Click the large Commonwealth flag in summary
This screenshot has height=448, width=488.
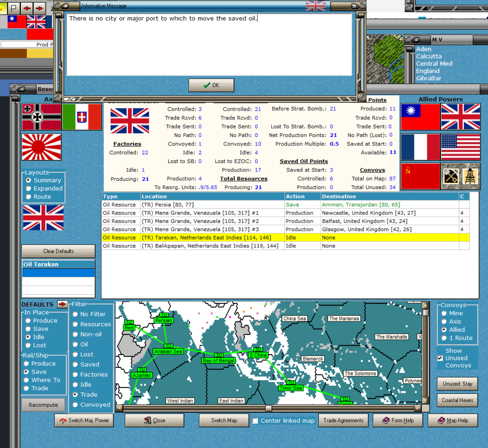[130, 121]
